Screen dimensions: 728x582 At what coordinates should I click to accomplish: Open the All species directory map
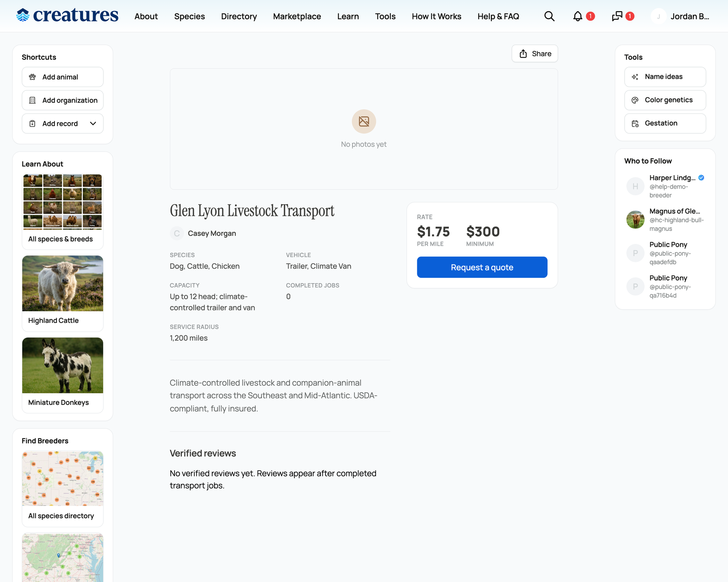point(62,489)
